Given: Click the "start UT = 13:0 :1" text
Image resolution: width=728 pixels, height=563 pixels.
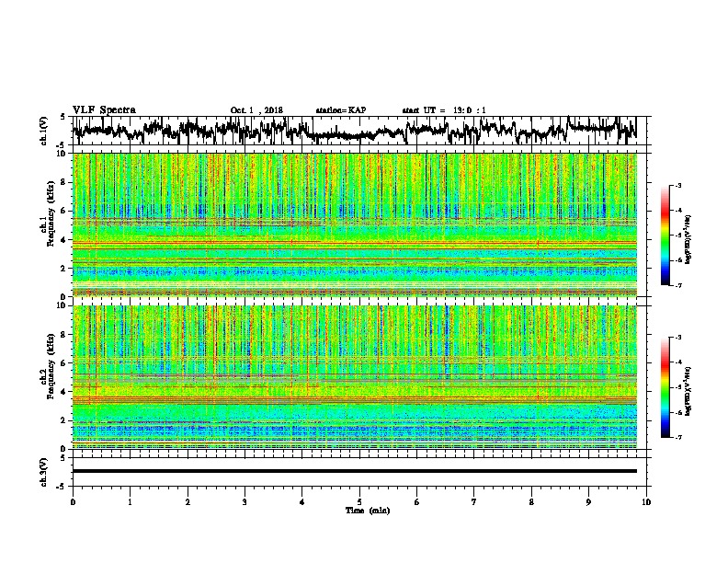Looking at the screenshot, I should tap(444, 110).
